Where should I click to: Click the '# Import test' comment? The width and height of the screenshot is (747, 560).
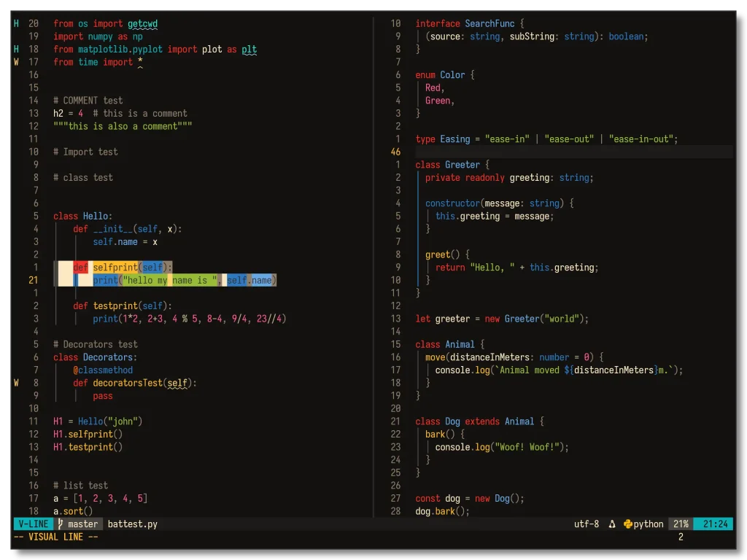pos(85,152)
